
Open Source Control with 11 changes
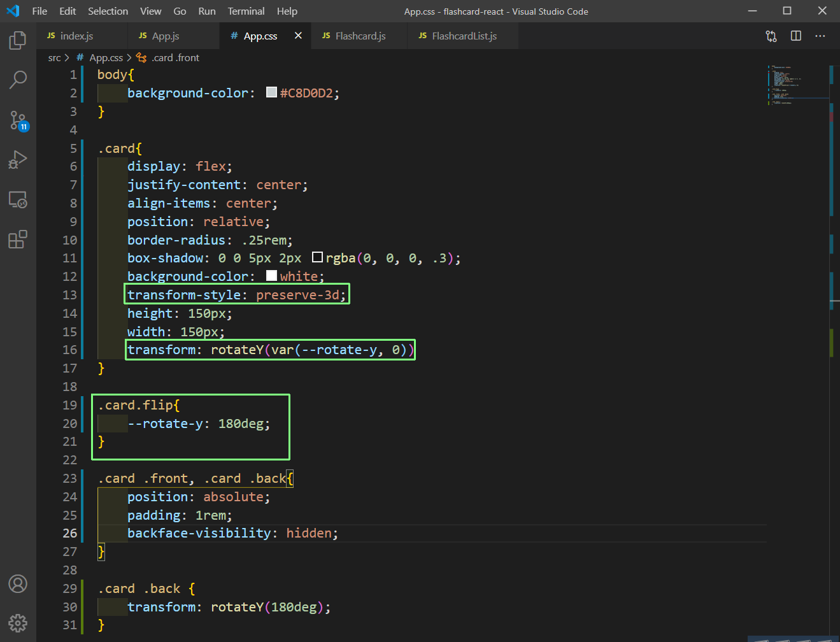click(18, 120)
